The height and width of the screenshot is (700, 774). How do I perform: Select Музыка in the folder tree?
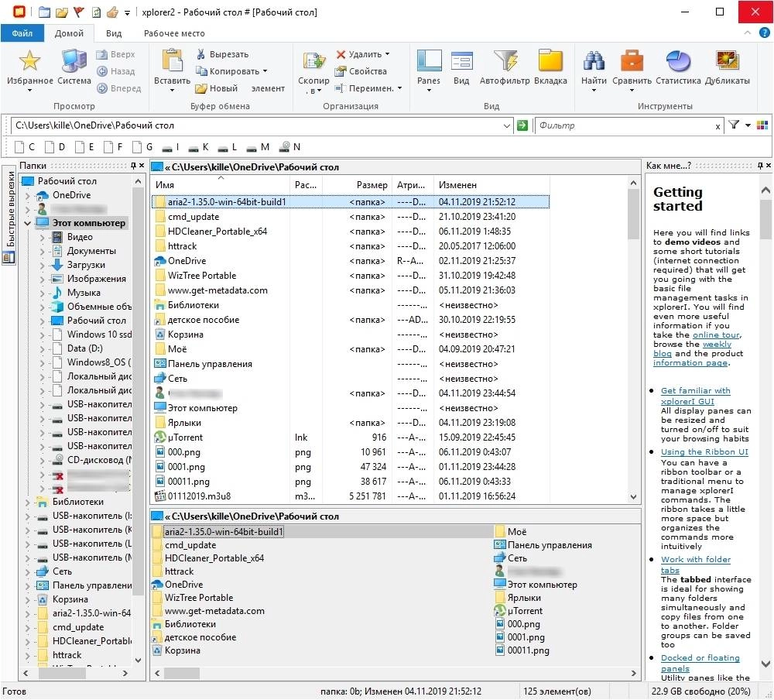pyautogui.click(x=84, y=293)
